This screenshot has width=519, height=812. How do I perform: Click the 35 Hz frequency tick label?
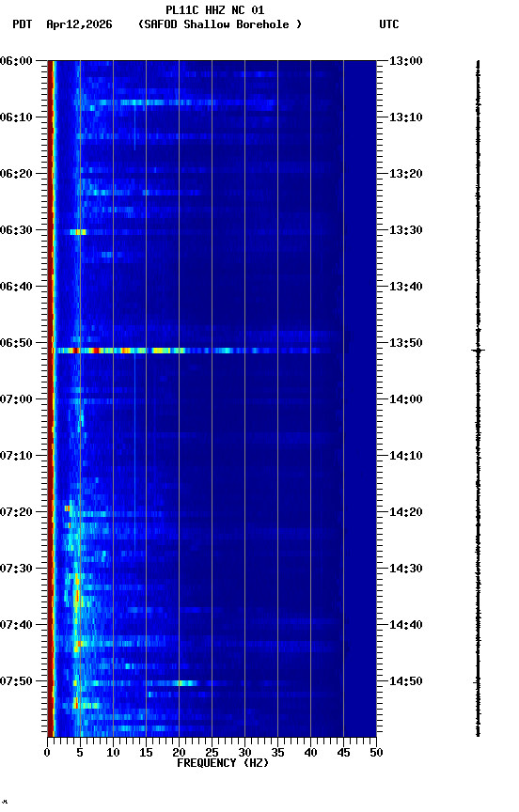click(x=277, y=753)
